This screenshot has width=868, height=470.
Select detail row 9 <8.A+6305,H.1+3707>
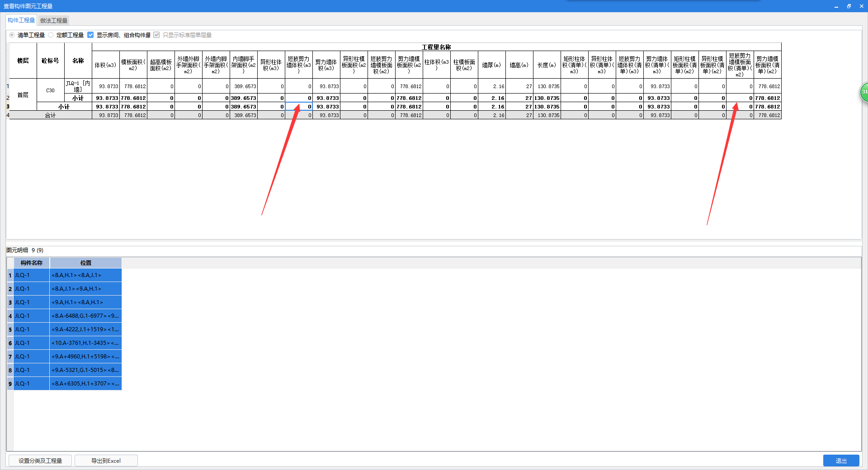pyautogui.click(x=67, y=384)
